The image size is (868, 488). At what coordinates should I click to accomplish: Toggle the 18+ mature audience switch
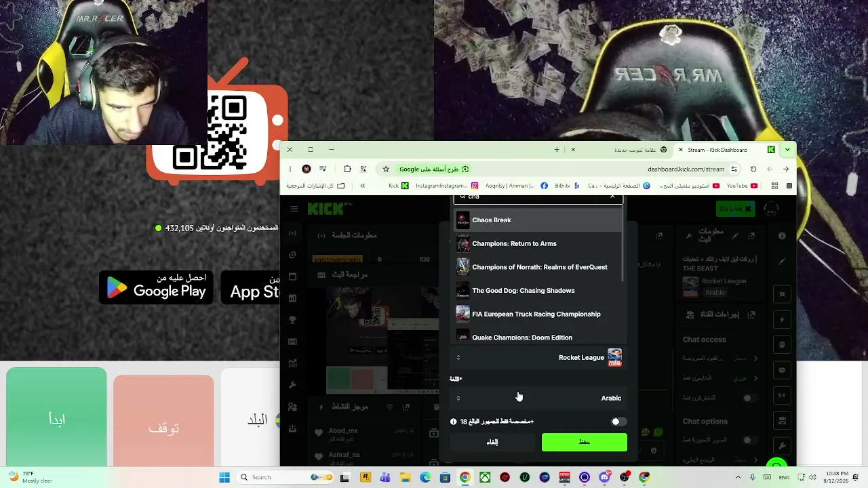pyautogui.click(x=618, y=422)
